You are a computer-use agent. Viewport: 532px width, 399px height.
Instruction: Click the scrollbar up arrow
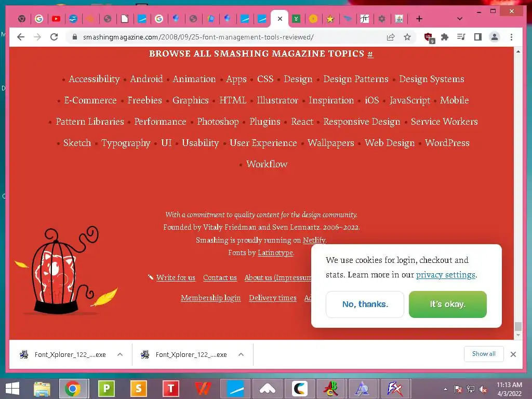click(518, 51)
